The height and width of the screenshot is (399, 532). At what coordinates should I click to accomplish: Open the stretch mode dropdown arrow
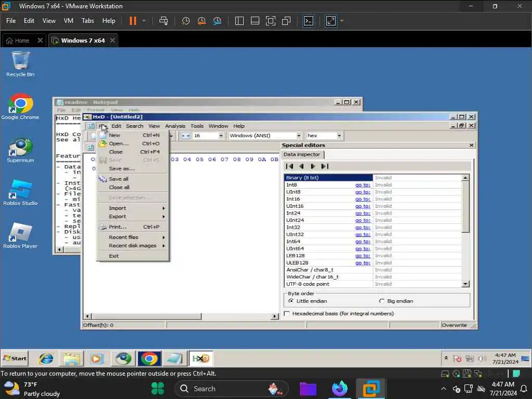[342, 21]
